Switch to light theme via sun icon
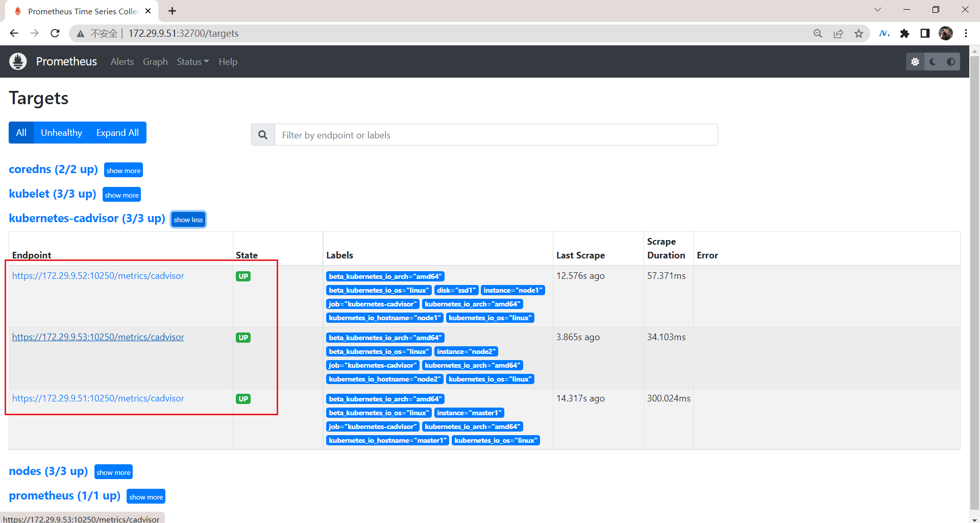The image size is (980, 523). point(915,62)
